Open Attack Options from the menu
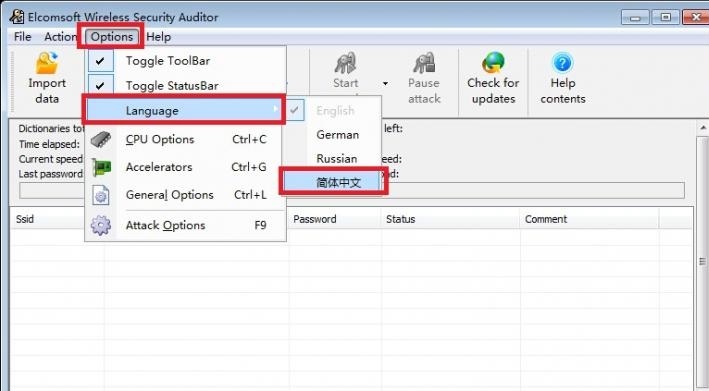Viewport: 709px width, 391px height. click(x=185, y=225)
